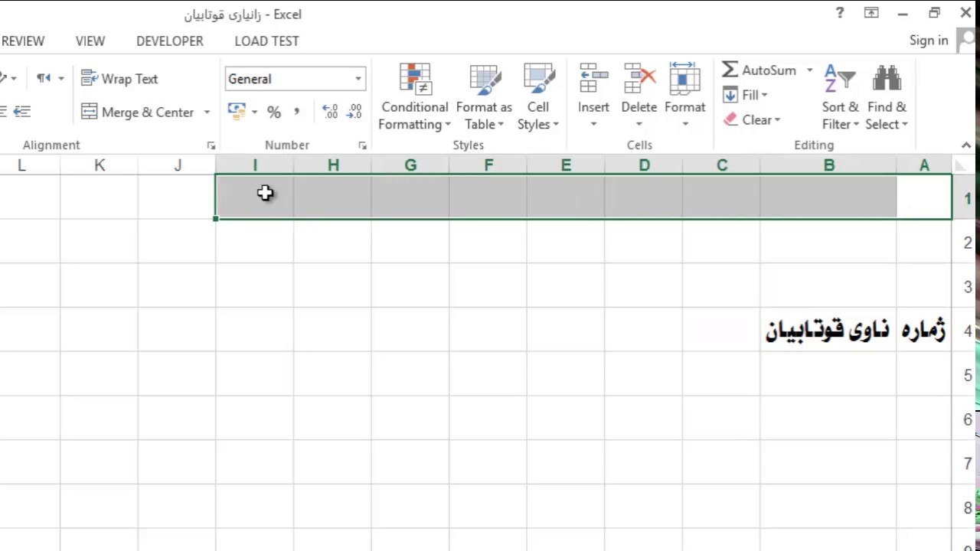Click Increase Decimal button
Screen dimensions: 980x551
(x=330, y=112)
